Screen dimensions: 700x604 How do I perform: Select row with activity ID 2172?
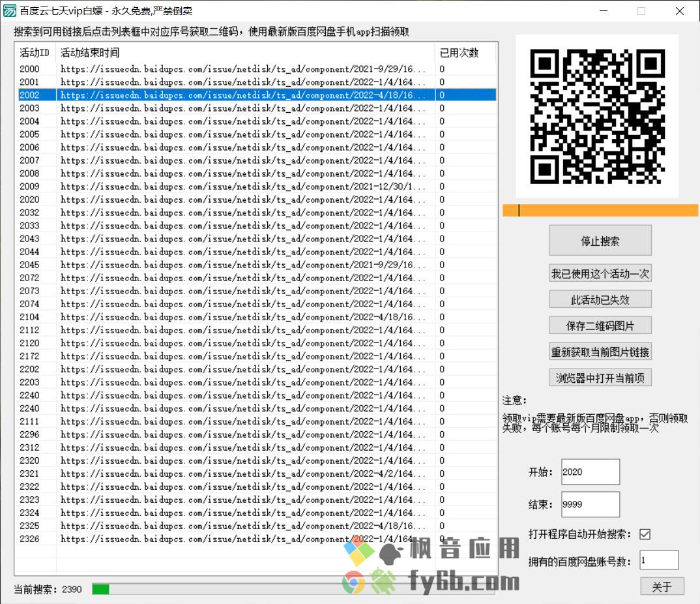click(x=257, y=356)
